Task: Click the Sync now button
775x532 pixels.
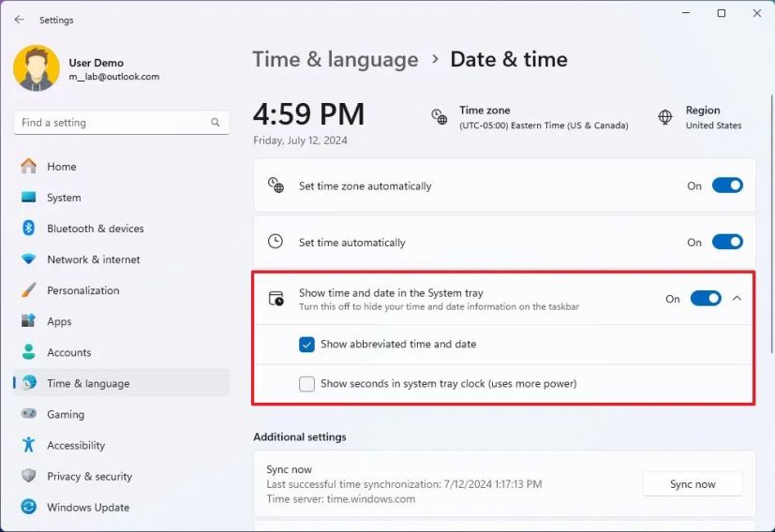Action: (x=693, y=484)
